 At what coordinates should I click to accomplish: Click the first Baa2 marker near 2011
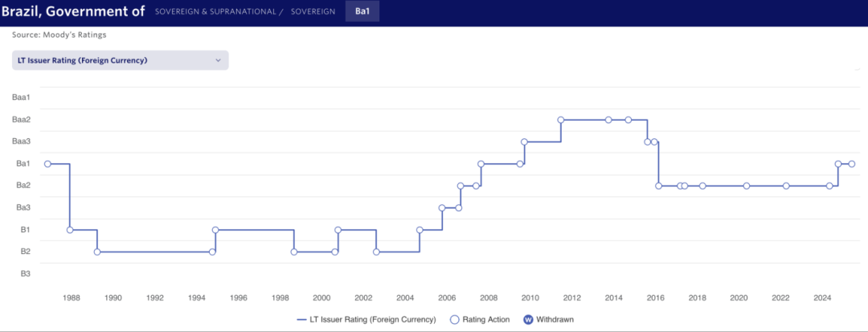561,120
